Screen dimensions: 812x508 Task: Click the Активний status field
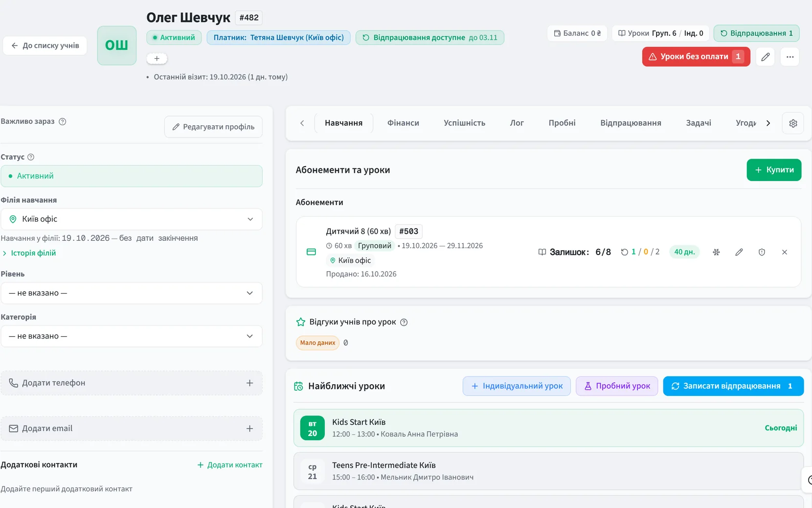point(132,176)
